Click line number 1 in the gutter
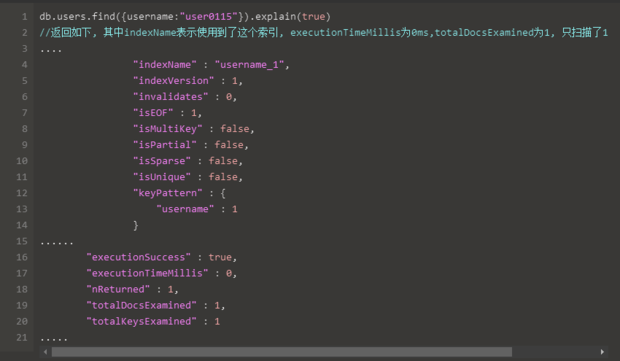The height and width of the screenshot is (361, 620). click(x=25, y=17)
